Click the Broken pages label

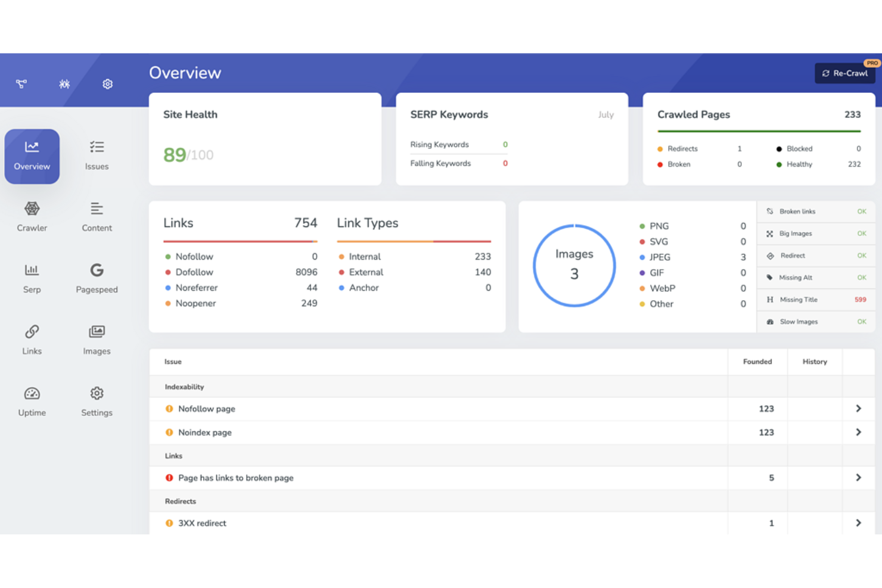(679, 164)
